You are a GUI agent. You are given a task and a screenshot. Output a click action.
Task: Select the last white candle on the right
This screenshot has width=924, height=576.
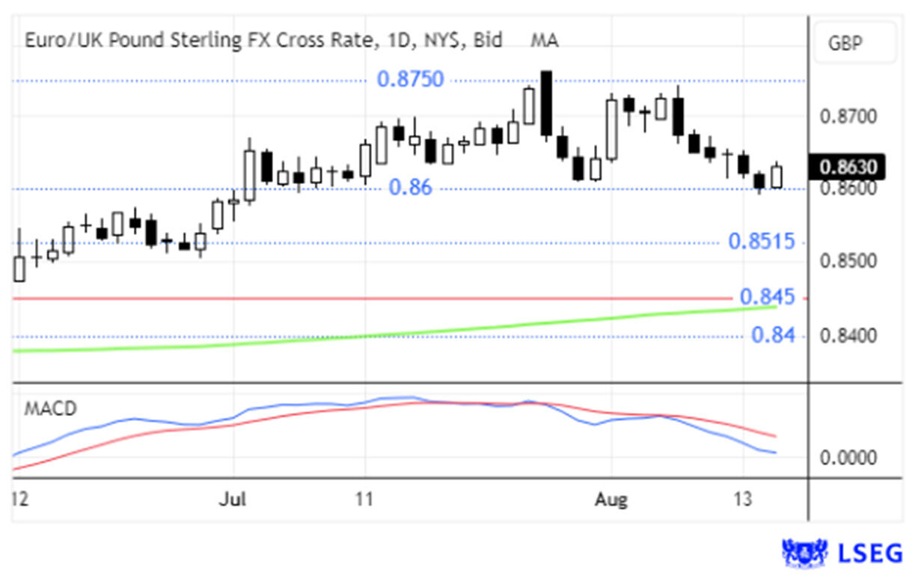point(777,177)
